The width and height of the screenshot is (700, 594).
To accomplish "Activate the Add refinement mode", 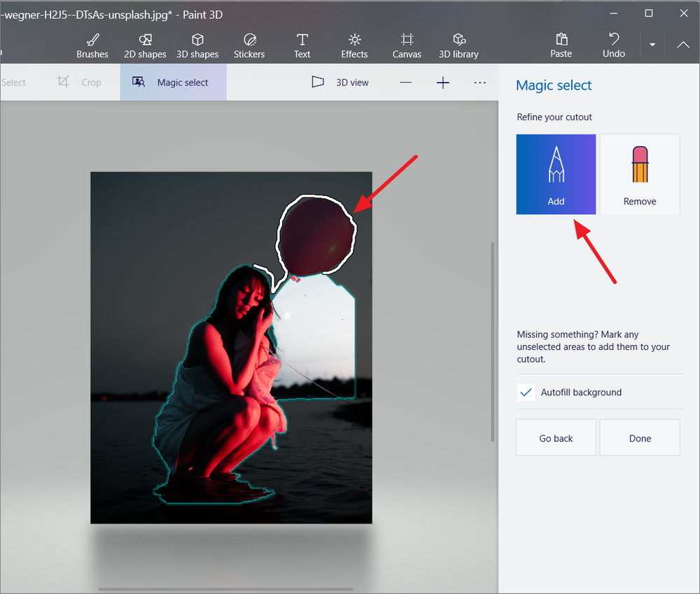I will (556, 174).
